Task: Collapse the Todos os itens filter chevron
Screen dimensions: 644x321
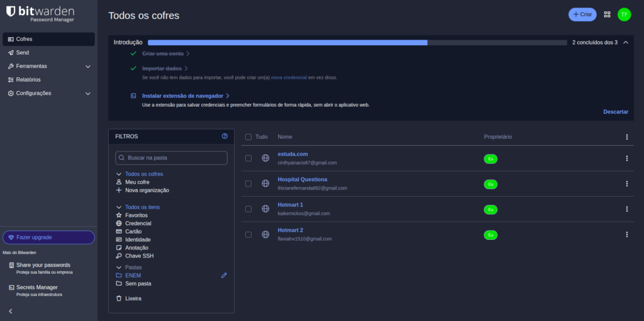Action: click(x=119, y=207)
